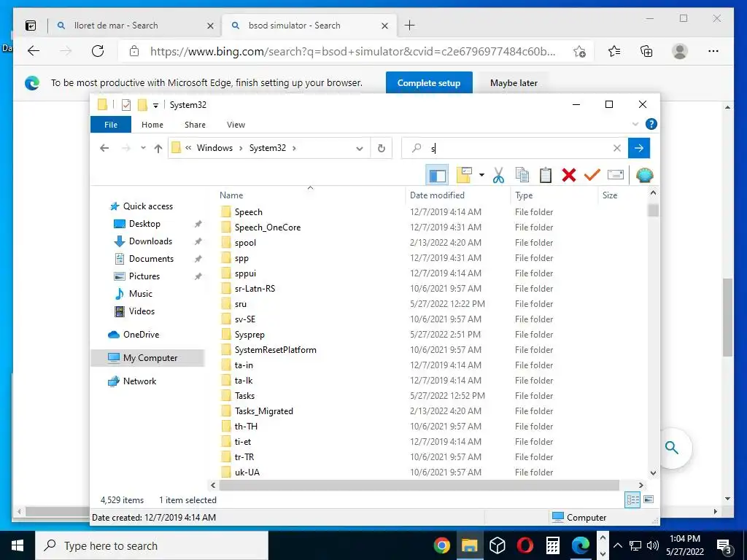Open Explorer help question mark icon
The width and height of the screenshot is (747, 560).
coord(651,124)
